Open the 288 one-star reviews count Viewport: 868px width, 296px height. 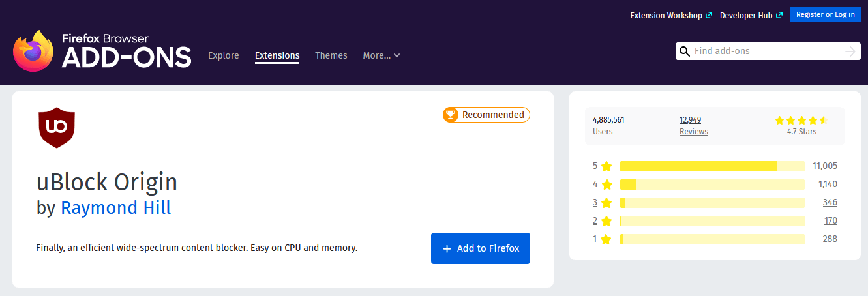[x=830, y=239]
